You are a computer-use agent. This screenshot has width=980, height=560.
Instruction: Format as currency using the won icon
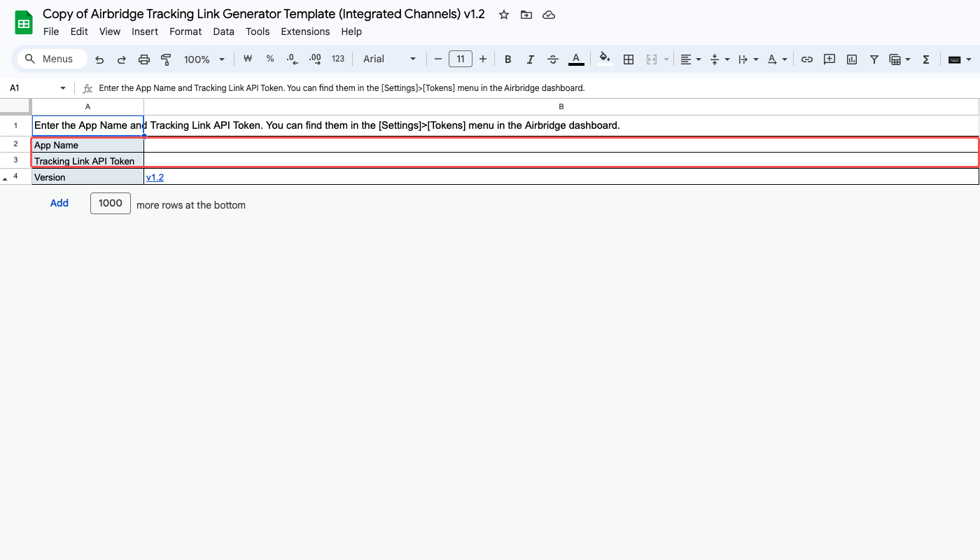point(247,59)
